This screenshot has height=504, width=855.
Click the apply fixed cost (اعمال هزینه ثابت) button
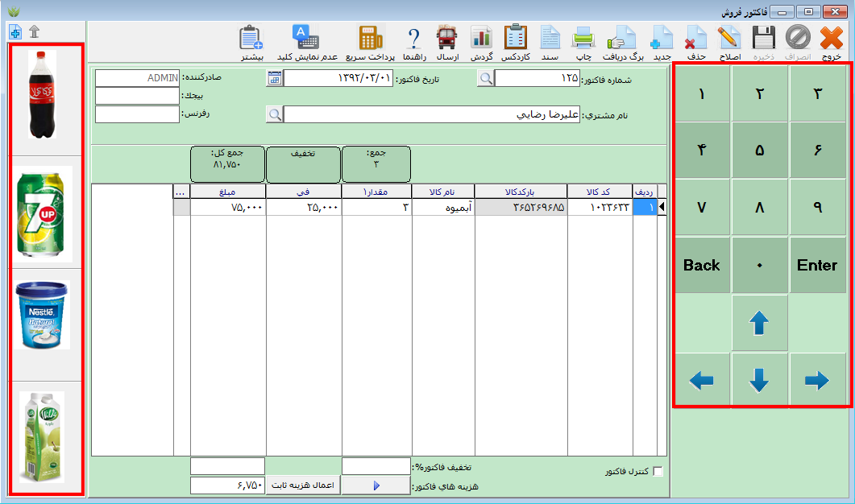click(304, 485)
